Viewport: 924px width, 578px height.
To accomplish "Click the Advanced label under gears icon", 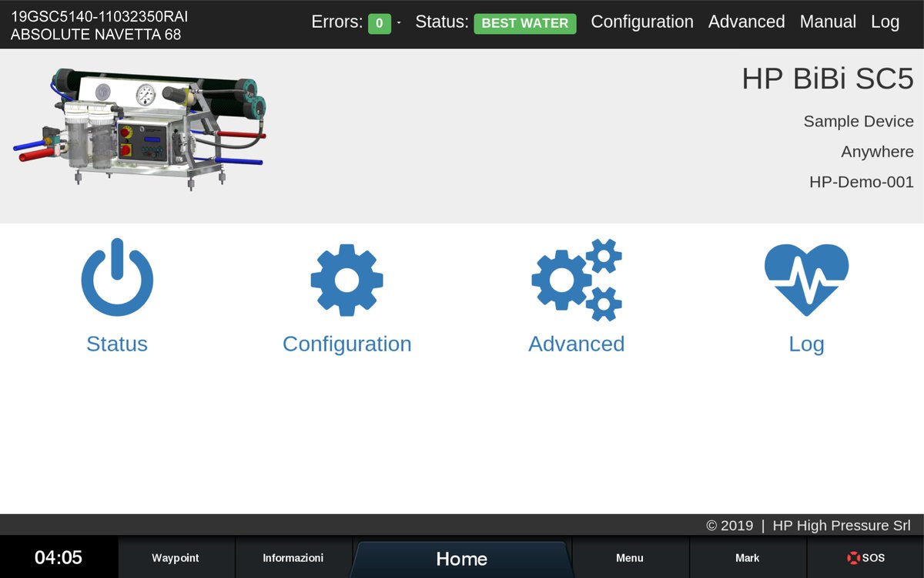I will [x=577, y=344].
